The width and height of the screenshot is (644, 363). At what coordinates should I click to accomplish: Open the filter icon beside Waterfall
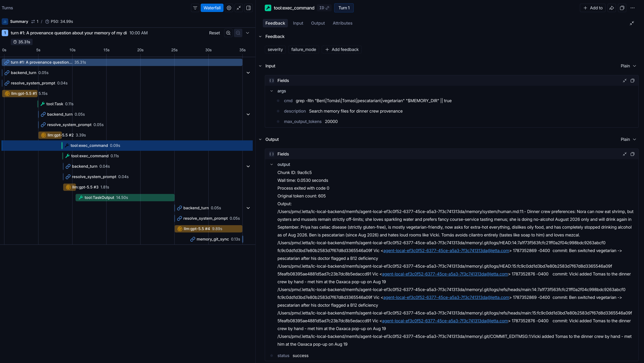(195, 8)
